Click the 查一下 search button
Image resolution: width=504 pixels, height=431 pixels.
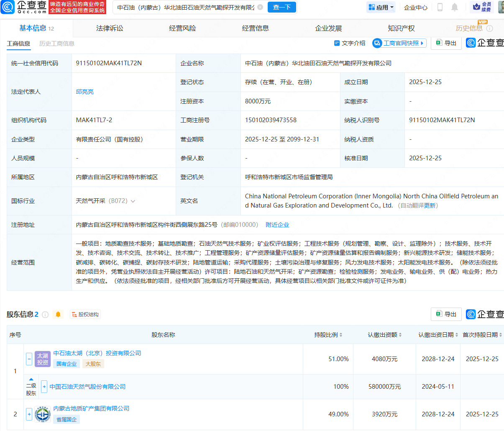tap(281, 7)
